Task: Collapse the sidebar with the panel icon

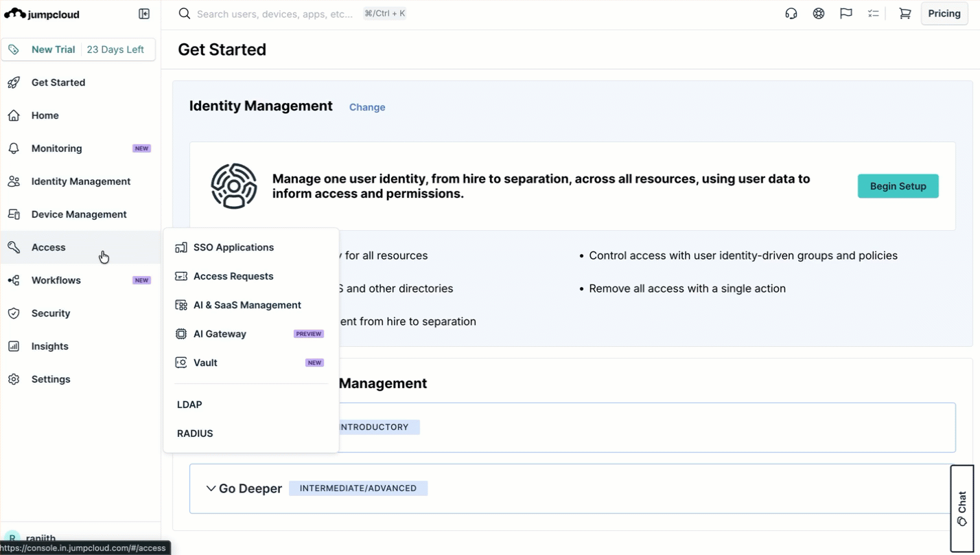Action: [144, 14]
